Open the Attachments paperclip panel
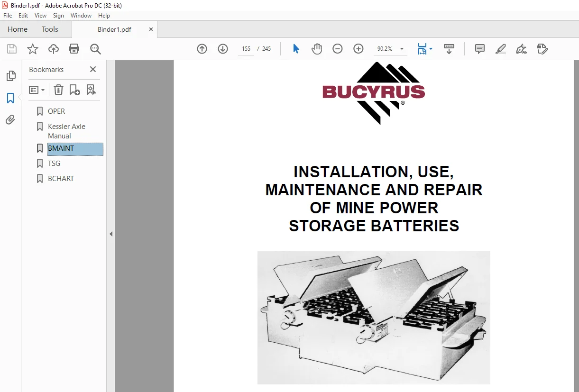This screenshot has width=579, height=392. click(10, 119)
